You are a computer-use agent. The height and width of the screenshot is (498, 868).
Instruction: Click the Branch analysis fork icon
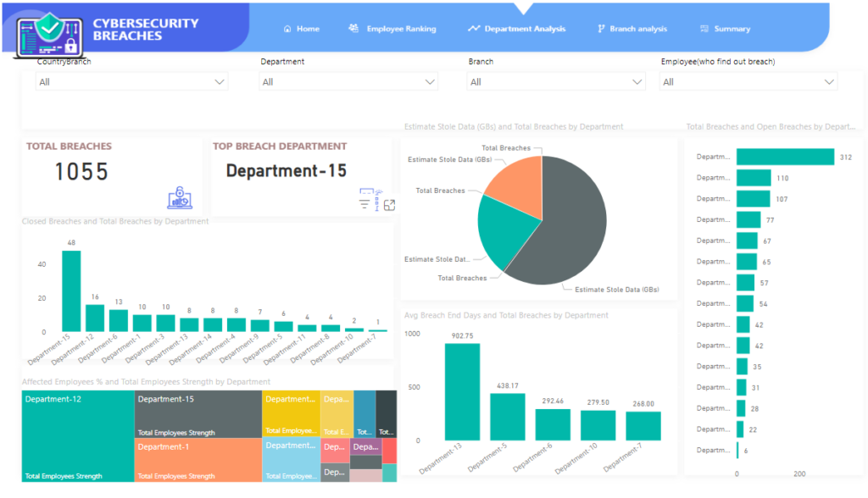coord(601,29)
